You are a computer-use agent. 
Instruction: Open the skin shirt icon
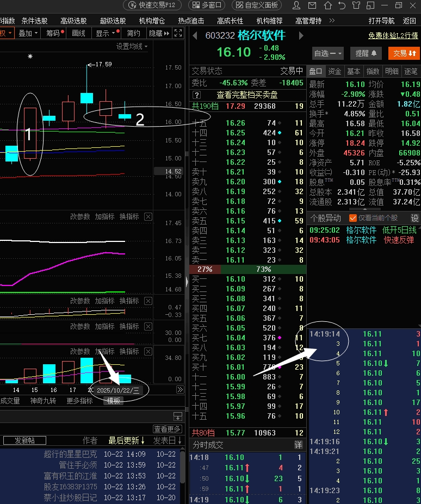[356, 5]
